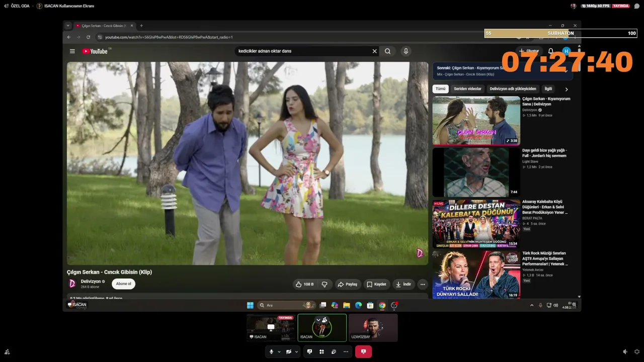Open the activities grid button
Screen dimensions: 644x362
click(321, 352)
